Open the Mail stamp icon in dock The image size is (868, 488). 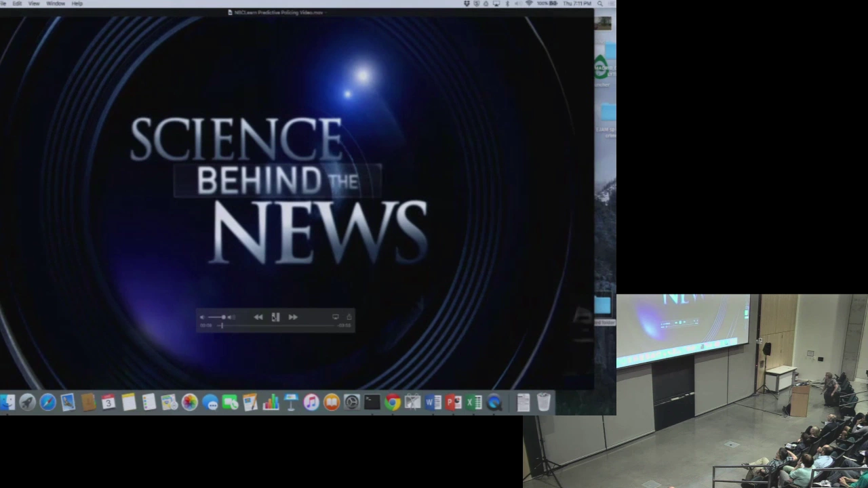coord(68,402)
